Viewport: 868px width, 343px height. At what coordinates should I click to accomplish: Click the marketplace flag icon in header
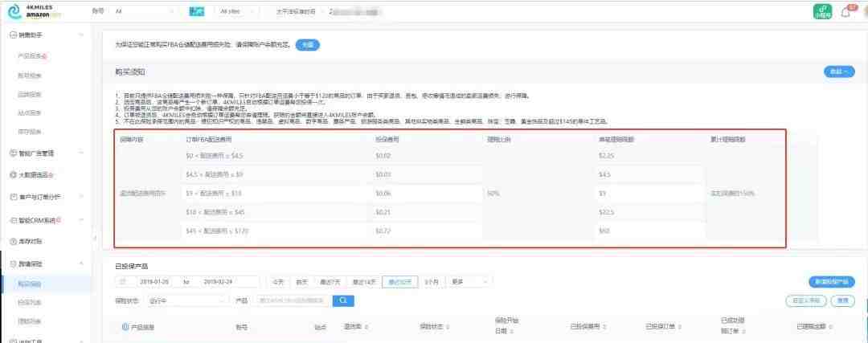197,11
